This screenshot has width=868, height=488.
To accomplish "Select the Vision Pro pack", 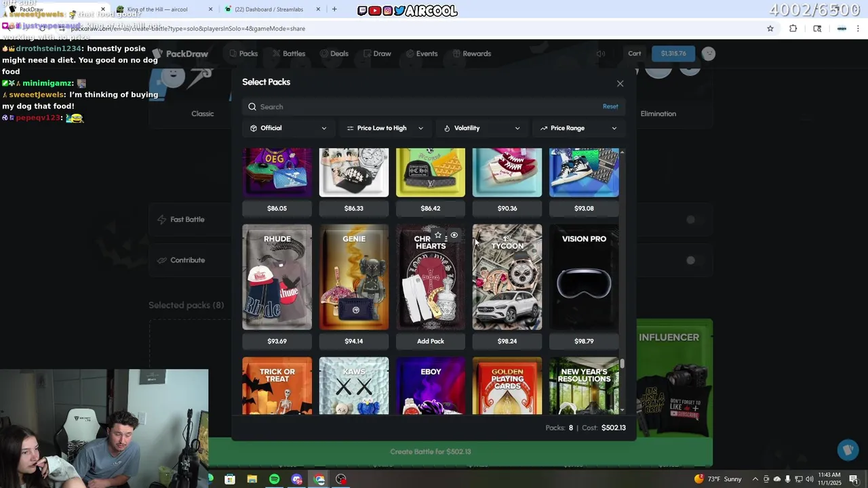I will (x=584, y=277).
